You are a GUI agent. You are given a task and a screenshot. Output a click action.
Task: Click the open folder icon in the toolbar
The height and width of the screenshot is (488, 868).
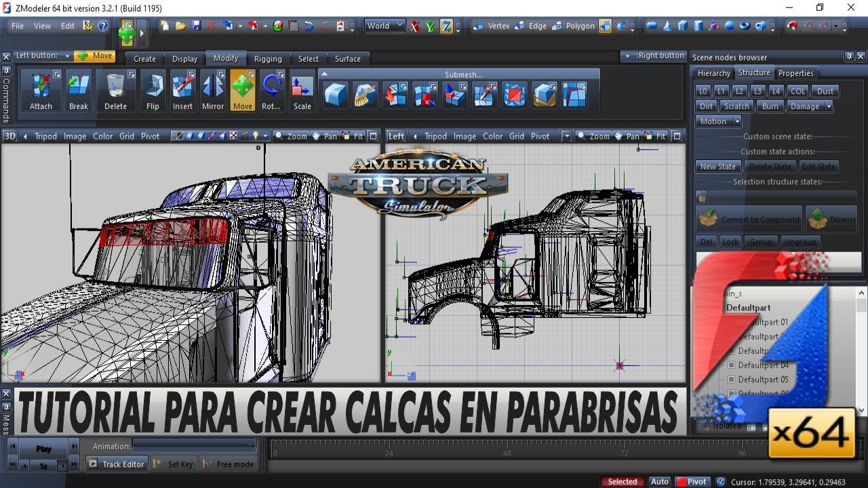pos(180,26)
